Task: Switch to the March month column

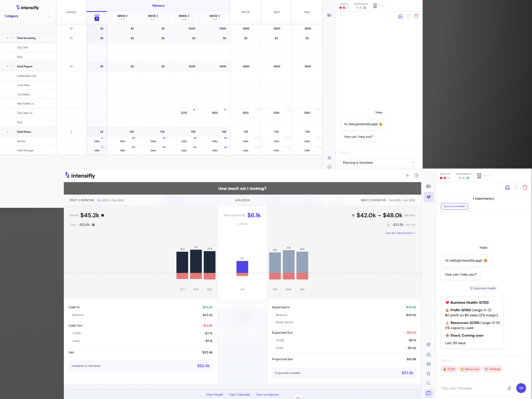Action: pyautogui.click(x=245, y=12)
